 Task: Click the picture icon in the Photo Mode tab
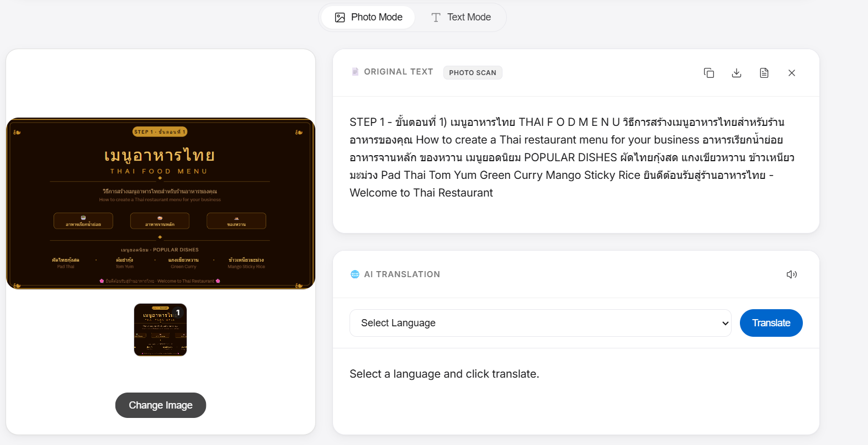click(x=340, y=18)
